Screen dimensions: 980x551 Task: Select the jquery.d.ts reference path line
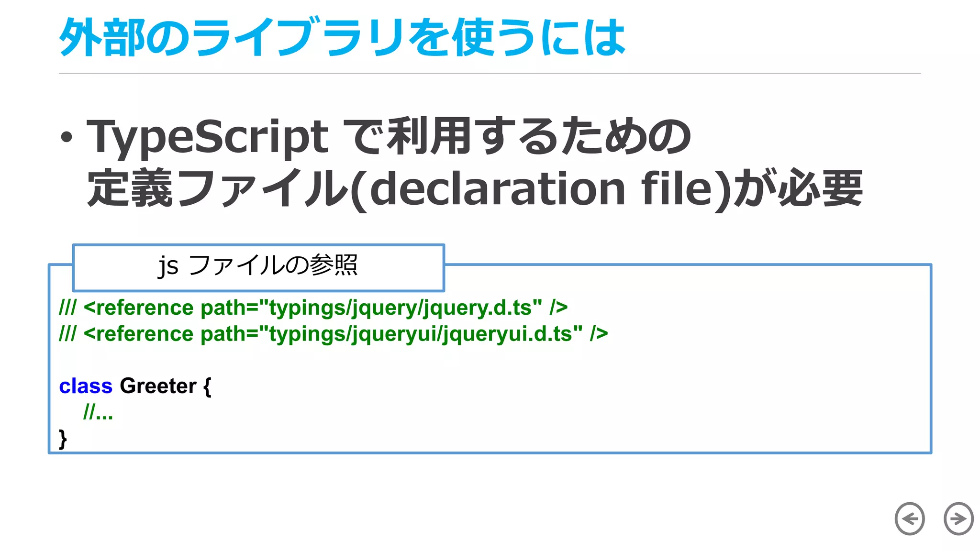(x=313, y=308)
